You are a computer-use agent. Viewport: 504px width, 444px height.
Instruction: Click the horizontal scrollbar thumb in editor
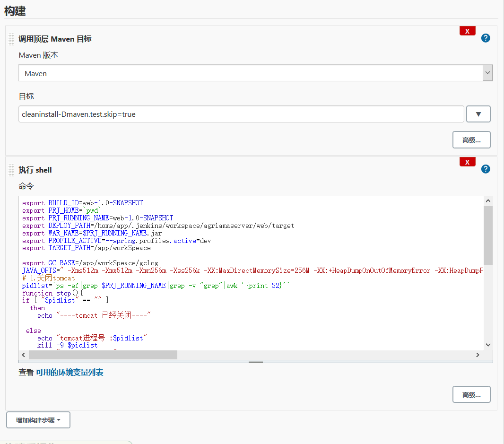[x=103, y=355]
